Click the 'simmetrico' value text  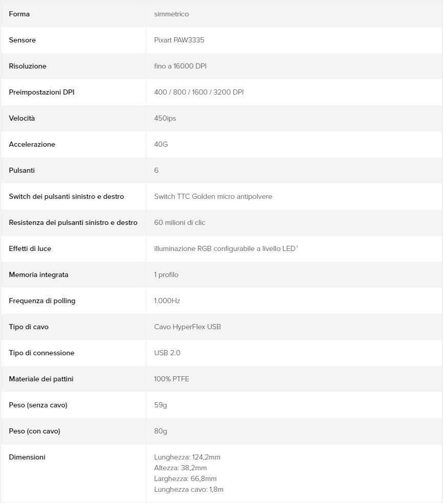(x=171, y=14)
